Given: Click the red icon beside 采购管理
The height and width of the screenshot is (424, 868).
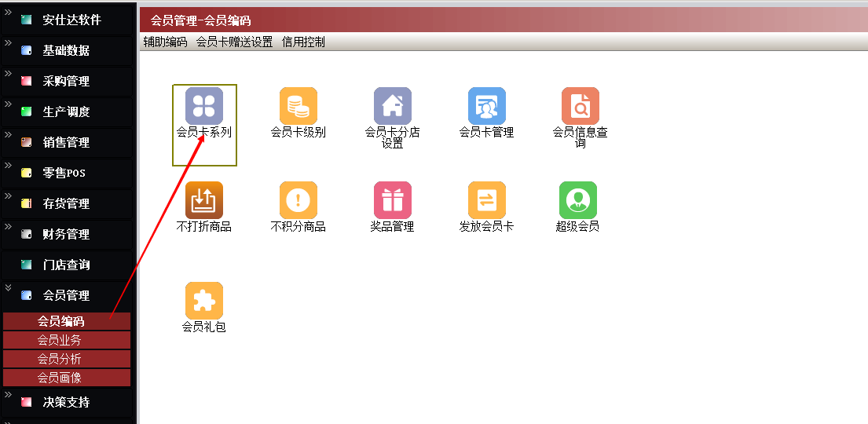Looking at the screenshot, I should (x=26, y=81).
